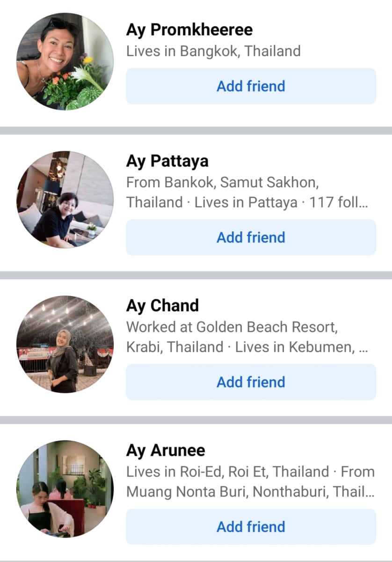392x562 pixels.
Task: Open the Ay Promkheeree name link
Action: (x=189, y=30)
